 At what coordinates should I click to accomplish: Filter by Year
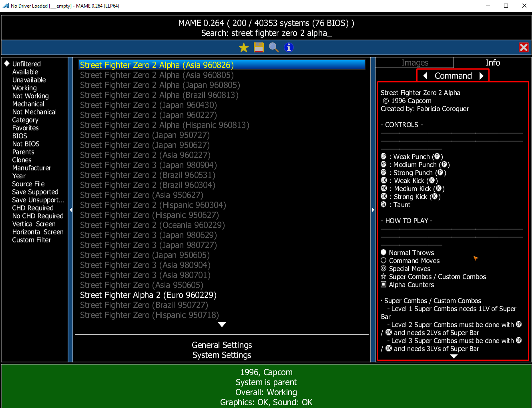[x=19, y=176]
